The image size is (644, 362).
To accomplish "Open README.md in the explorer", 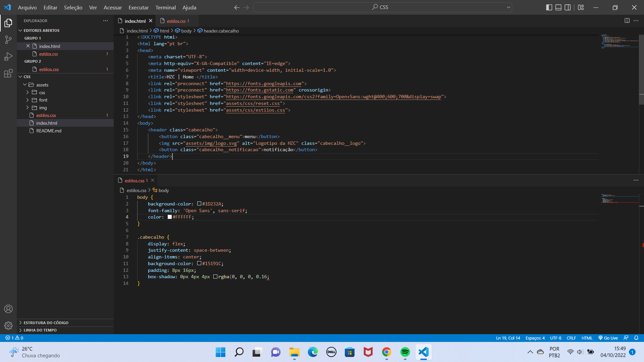I will (x=65, y=131).
